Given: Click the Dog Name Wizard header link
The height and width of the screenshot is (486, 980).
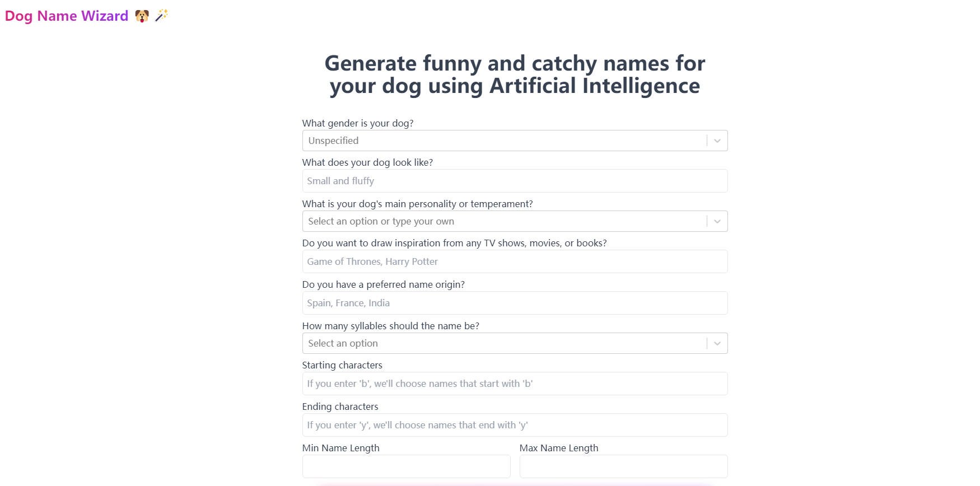Looking at the screenshot, I should tap(66, 16).
